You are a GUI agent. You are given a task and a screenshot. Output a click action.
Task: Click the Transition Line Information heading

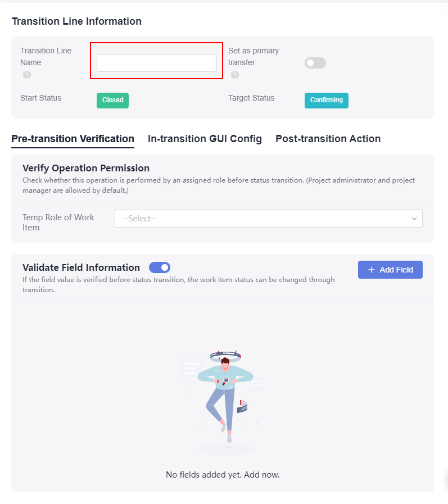tap(76, 21)
